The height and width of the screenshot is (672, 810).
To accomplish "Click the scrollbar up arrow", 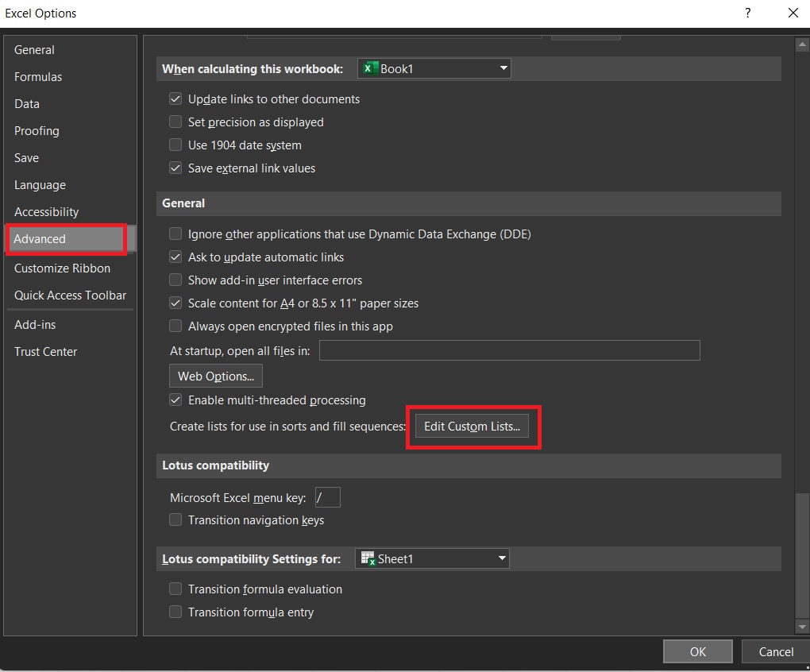I will [802, 45].
